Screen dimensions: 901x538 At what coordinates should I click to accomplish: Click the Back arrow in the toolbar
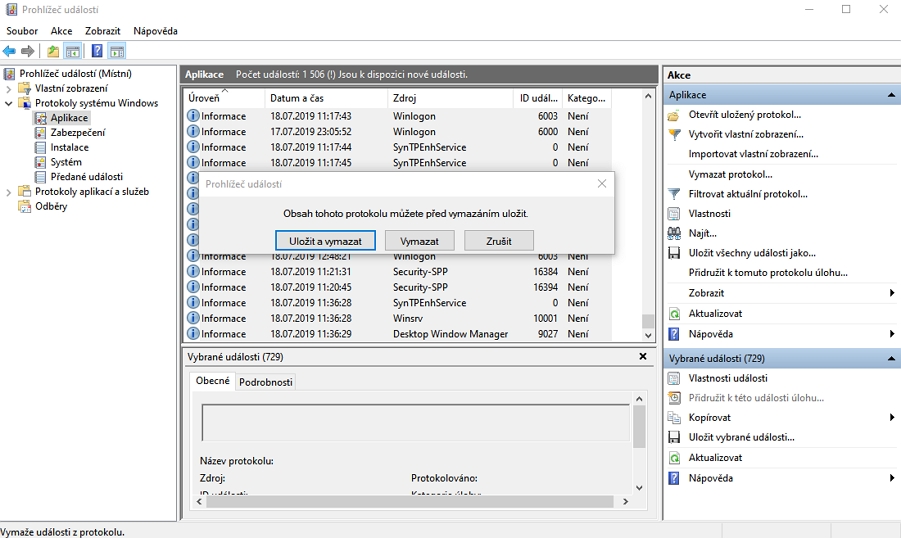point(10,51)
